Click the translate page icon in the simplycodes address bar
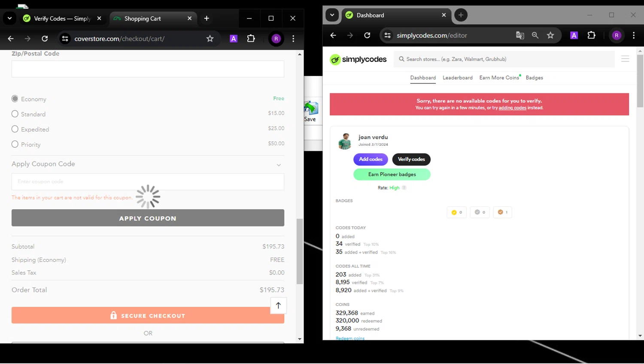644x364 pixels. point(520,35)
